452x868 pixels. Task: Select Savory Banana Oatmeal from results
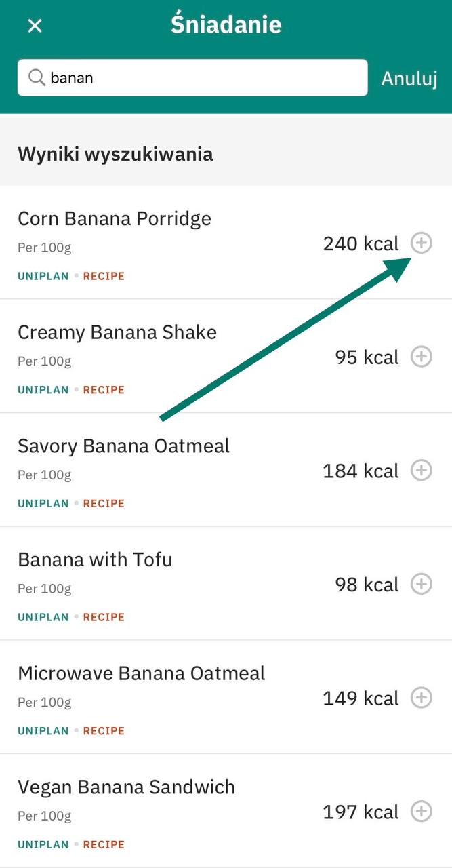pyautogui.click(x=123, y=446)
